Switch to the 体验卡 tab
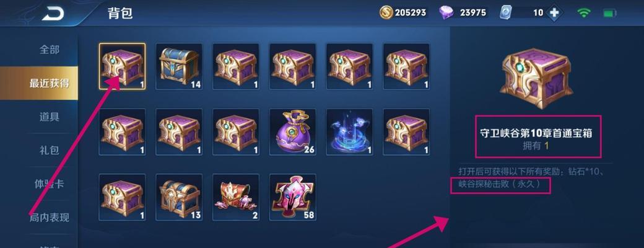Viewport: 644px width, 248px height. (x=50, y=184)
